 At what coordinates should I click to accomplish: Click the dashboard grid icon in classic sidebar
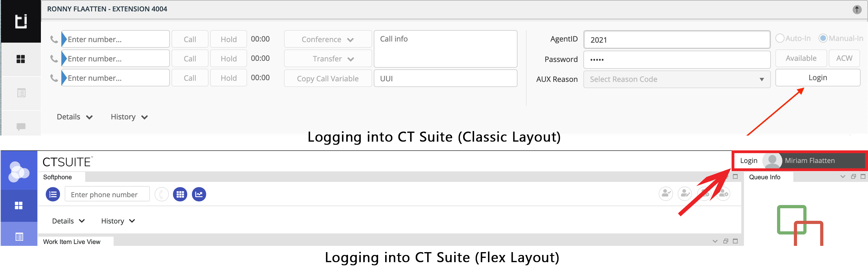point(20,59)
